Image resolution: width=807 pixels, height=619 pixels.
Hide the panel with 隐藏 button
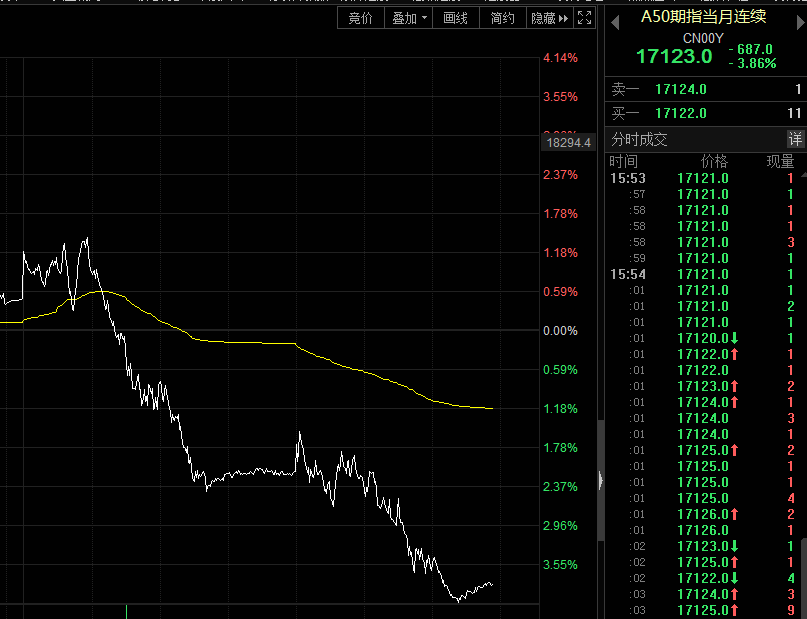point(549,18)
